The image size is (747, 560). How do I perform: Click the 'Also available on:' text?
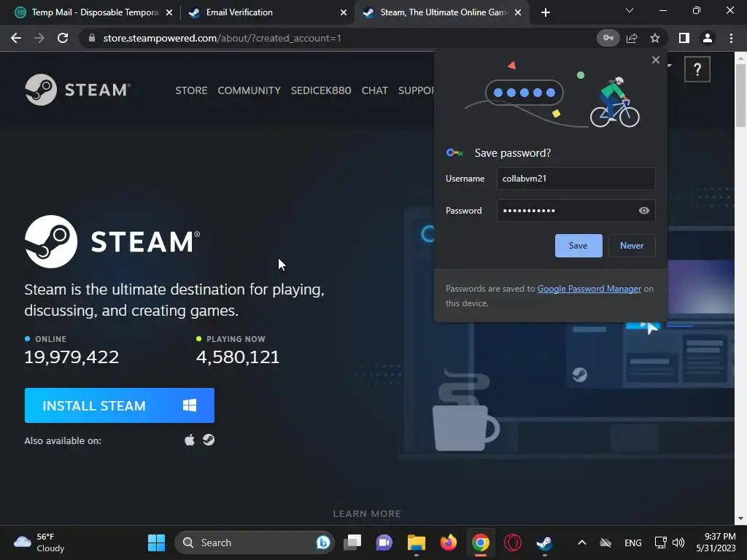pyautogui.click(x=63, y=441)
